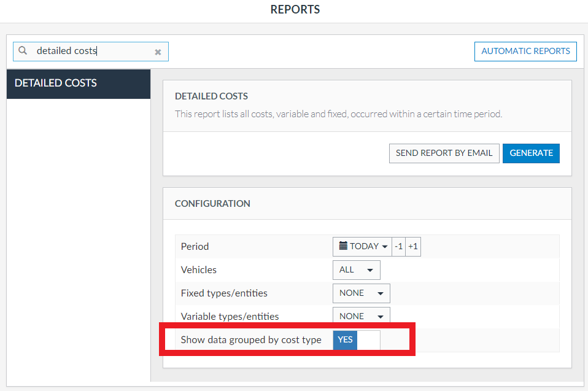Click the caret arrow beside TODAY
Image resolution: width=588 pixels, height=391 pixels.
pos(385,247)
